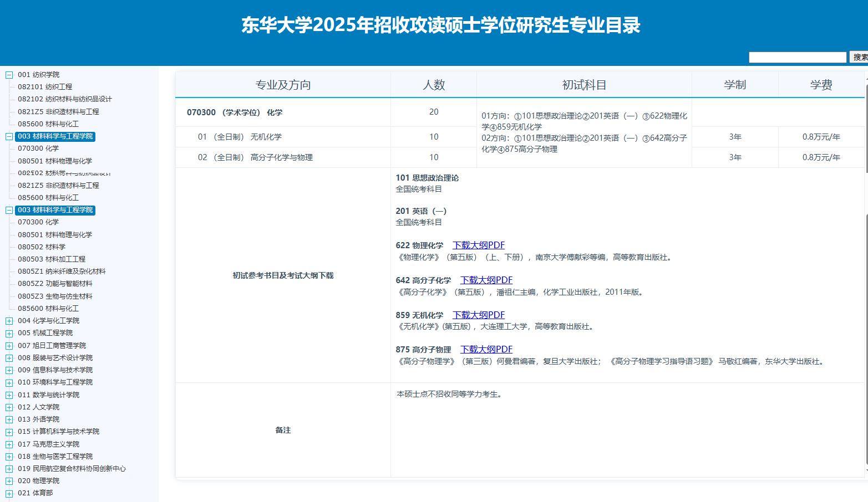Expand the 021 体育部 node

9,493
